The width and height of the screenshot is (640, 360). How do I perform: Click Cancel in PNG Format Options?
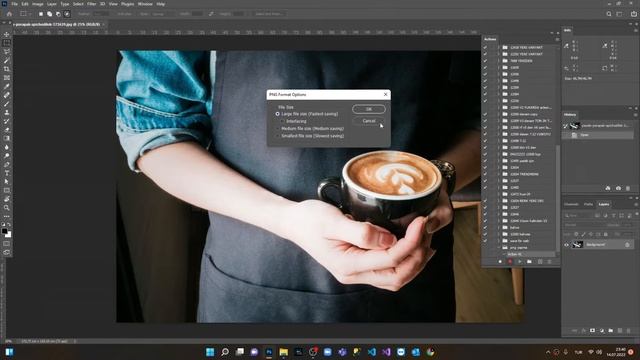coord(369,121)
